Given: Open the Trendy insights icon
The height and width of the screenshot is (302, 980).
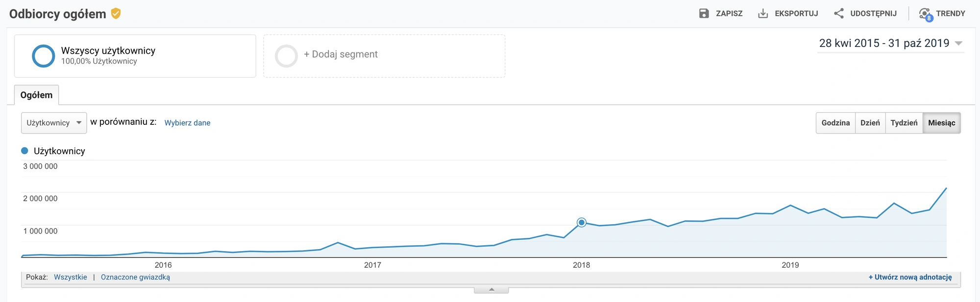Looking at the screenshot, I should 925,14.
